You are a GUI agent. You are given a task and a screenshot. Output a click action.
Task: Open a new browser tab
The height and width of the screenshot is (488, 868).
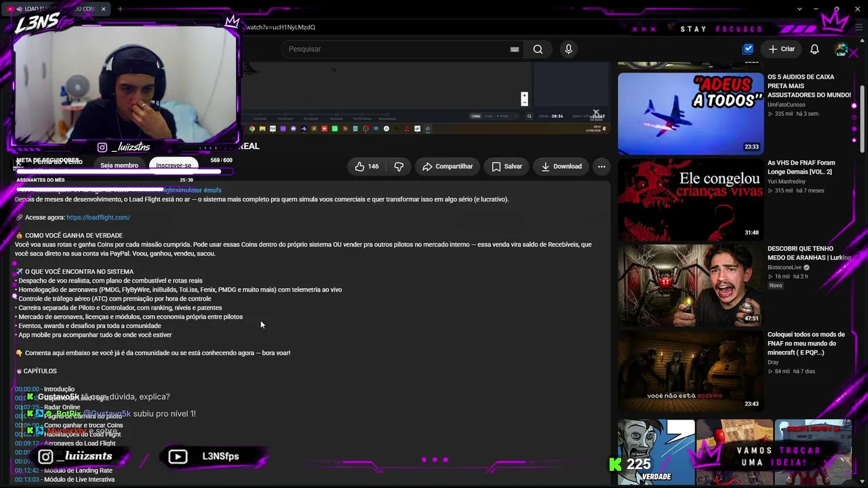[x=120, y=9]
